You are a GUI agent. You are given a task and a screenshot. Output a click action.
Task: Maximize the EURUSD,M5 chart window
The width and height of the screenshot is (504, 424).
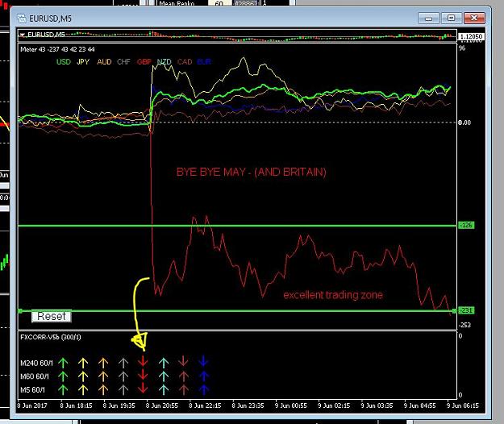[451, 18]
